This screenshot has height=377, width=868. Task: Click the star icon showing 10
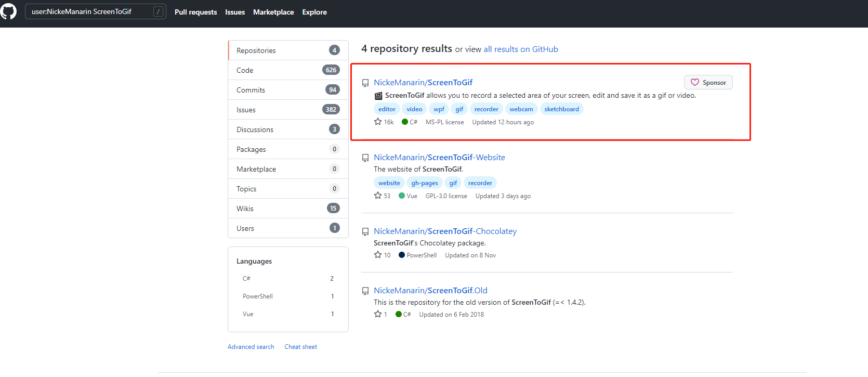[x=378, y=255]
